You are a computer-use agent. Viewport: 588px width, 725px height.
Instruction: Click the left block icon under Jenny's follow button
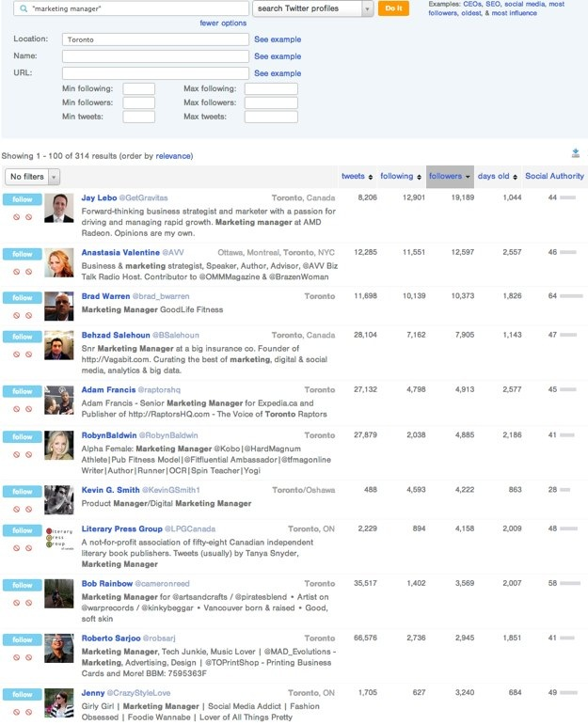click(x=16, y=712)
